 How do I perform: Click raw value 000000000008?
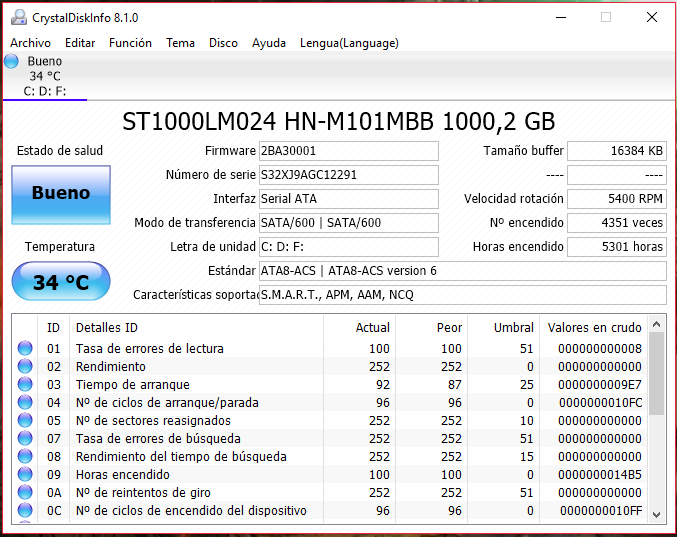pyautogui.click(x=600, y=348)
